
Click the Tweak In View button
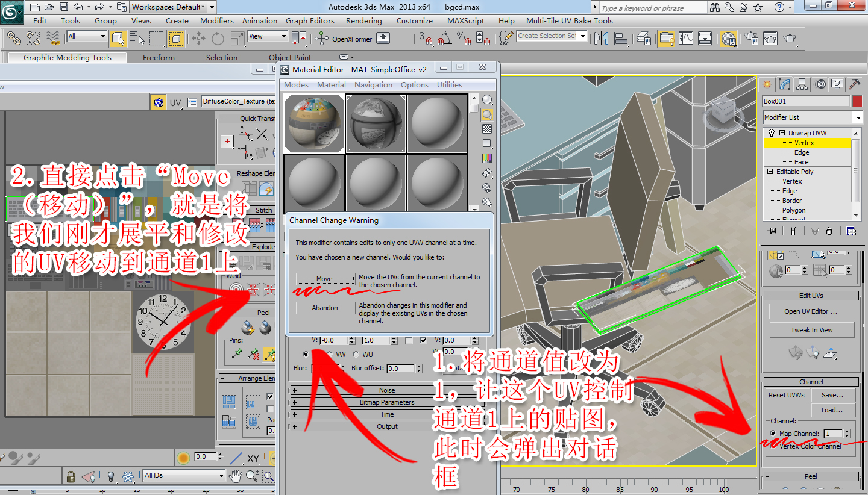pos(812,330)
